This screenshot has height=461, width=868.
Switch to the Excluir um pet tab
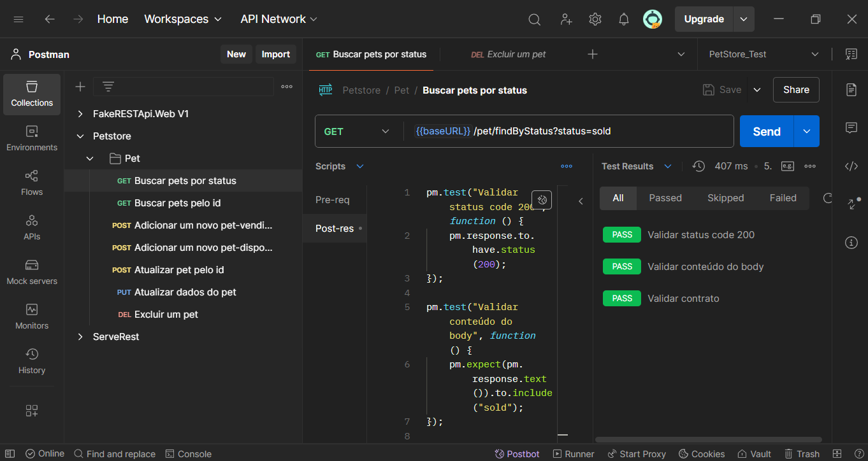pyautogui.click(x=509, y=54)
